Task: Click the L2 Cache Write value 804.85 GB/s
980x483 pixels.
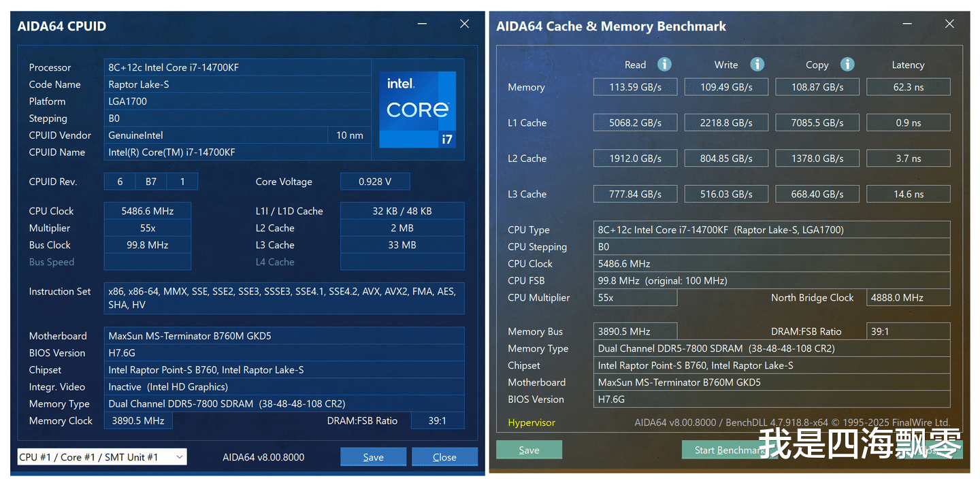Action: tap(726, 159)
